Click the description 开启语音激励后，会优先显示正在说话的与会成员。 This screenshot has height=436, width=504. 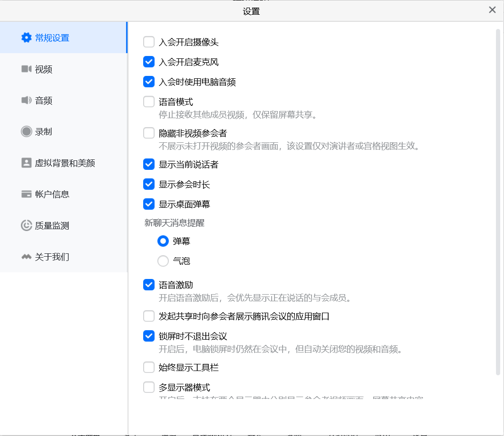(256, 298)
